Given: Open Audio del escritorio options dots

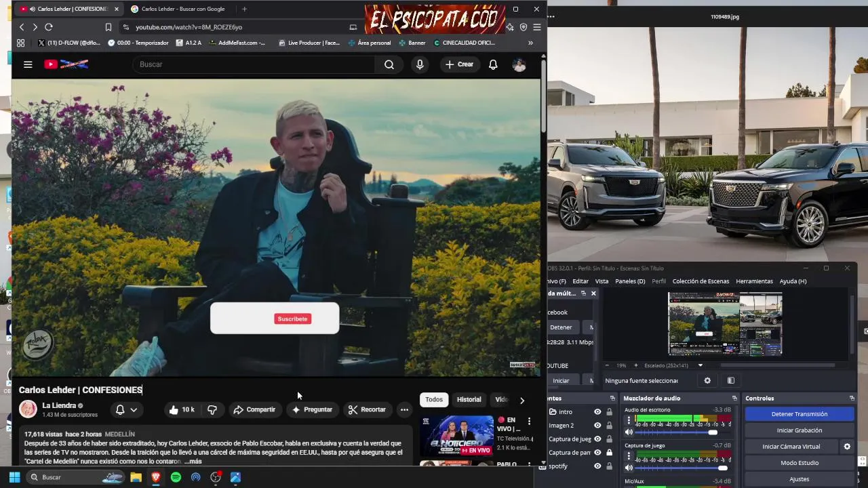Looking at the screenshot, I should click(x=629, y=420).
